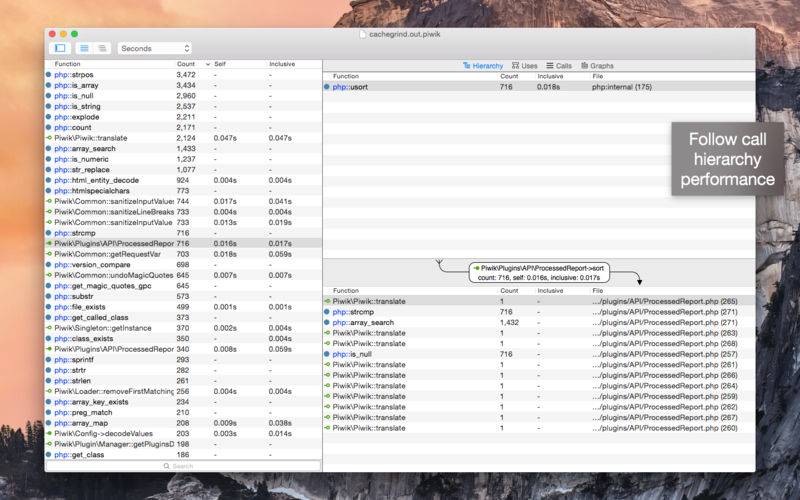Click the search magnifier icon
This screenshot has height=500, width=800.
[166, 466]
